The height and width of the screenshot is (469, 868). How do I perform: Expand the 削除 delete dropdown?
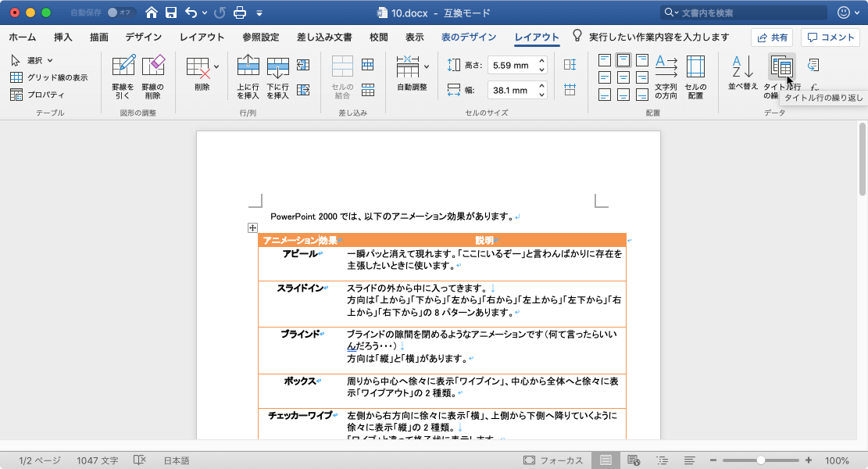216,67
